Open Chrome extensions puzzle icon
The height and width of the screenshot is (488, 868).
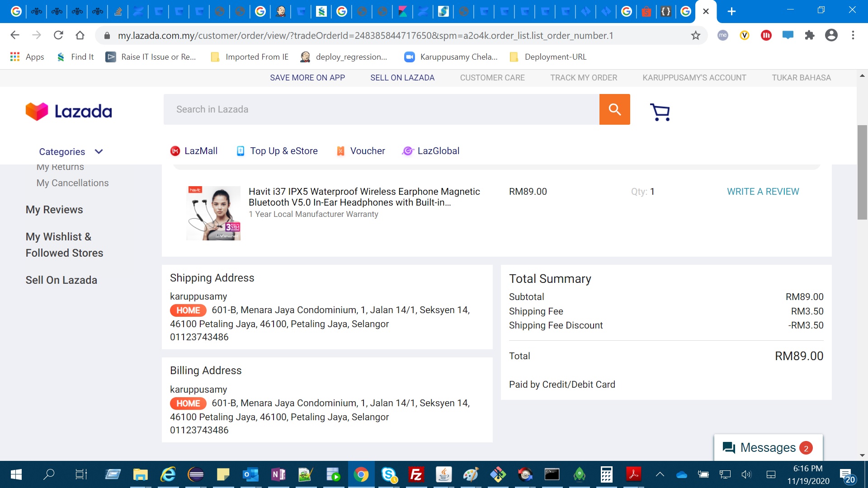pyautogui.click(x=809, y=35)
